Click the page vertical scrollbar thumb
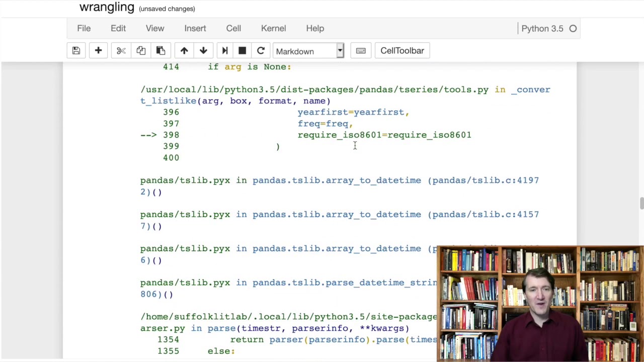This screenshot has height=362, width=644. (x=641, y=204)
